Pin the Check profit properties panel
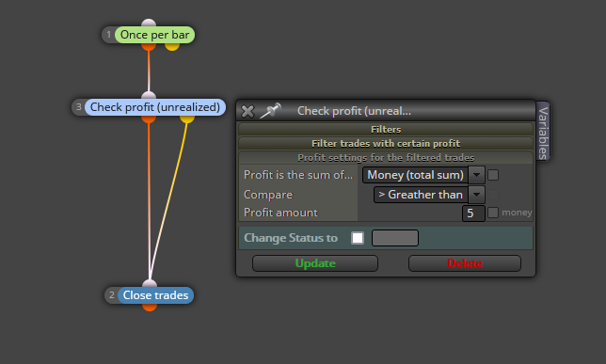The height and width of the screenshot is (364, 606). coord(270,110)
